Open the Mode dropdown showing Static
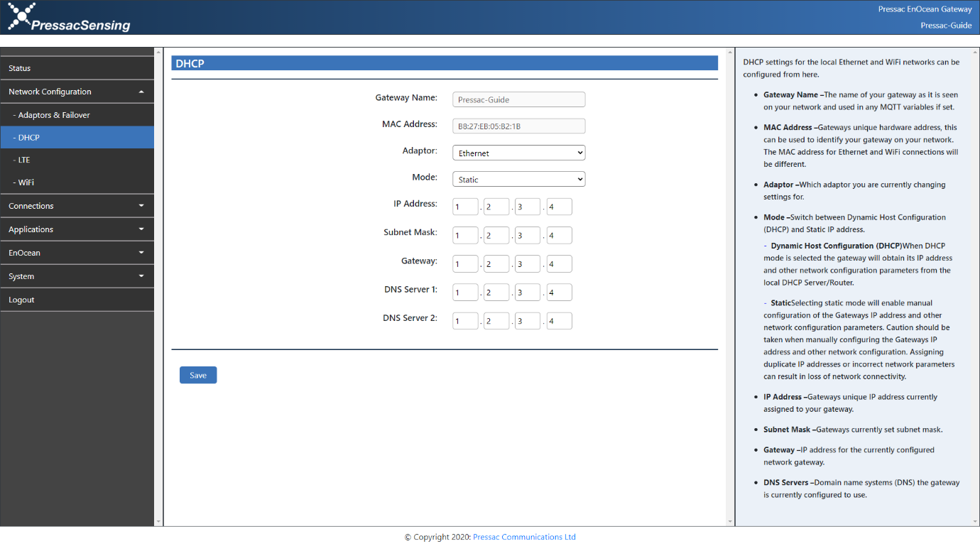This screenshot has height=551, width=980. 518,179
